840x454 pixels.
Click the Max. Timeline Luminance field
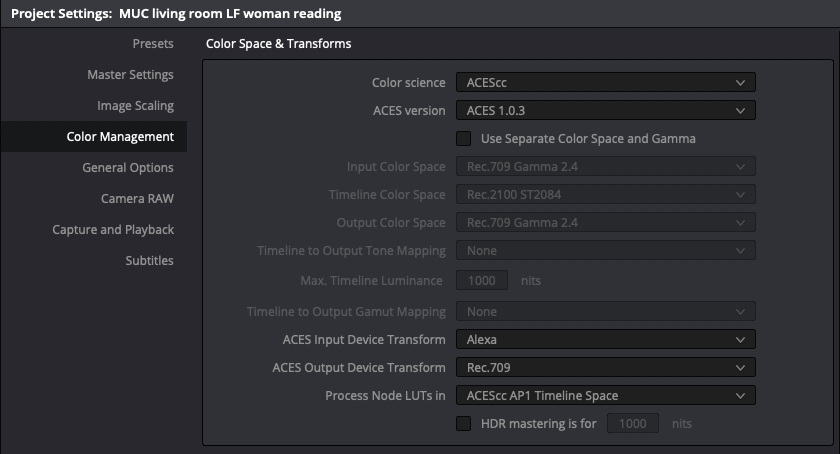482,281
